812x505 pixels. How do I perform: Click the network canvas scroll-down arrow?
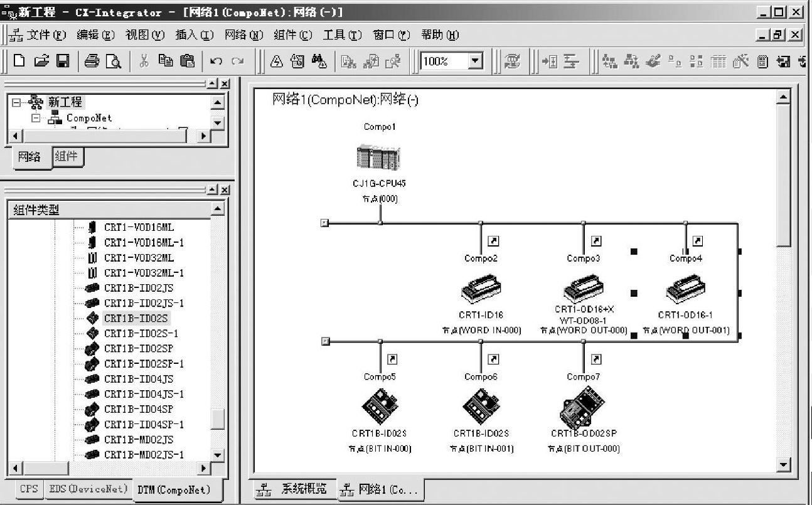click(x=783, y=465)
